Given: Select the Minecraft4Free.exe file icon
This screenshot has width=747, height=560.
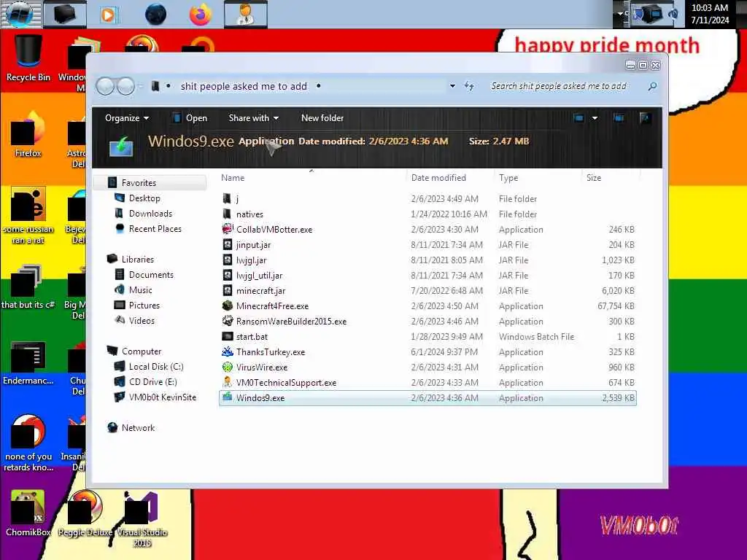Looking at the screenshot, I should pyautogui.click(x=228, y=306).
